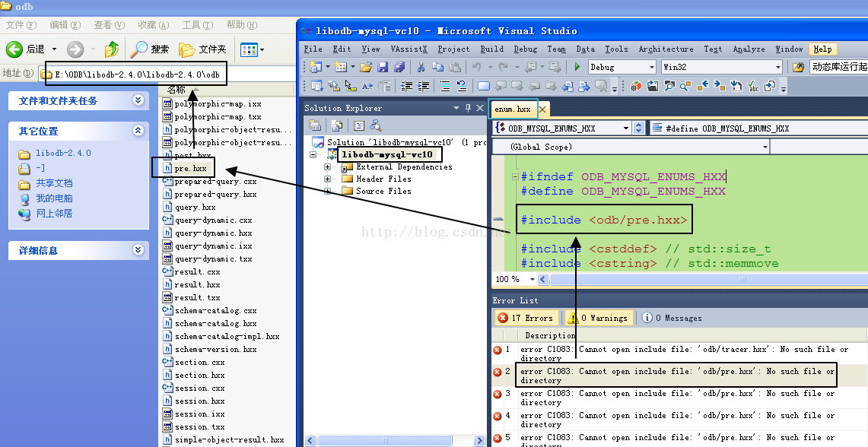Click the Redo arrow icon
Image resolution: width=868 pixels, height=447 pixels.
[503, 67]
